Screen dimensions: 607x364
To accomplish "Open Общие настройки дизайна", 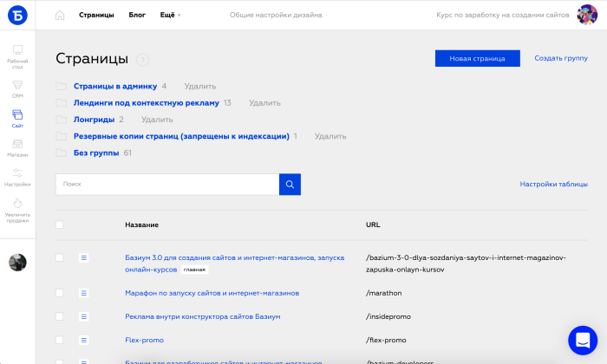I will 276,15.
